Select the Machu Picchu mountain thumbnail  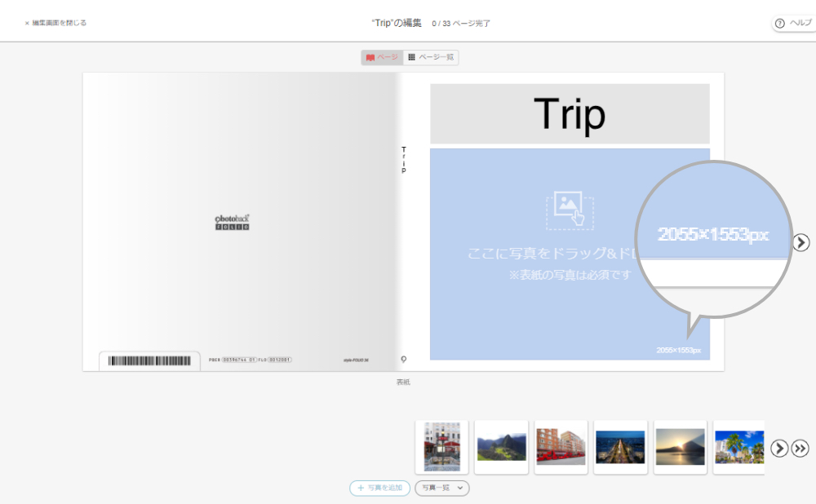click(501, 447)
